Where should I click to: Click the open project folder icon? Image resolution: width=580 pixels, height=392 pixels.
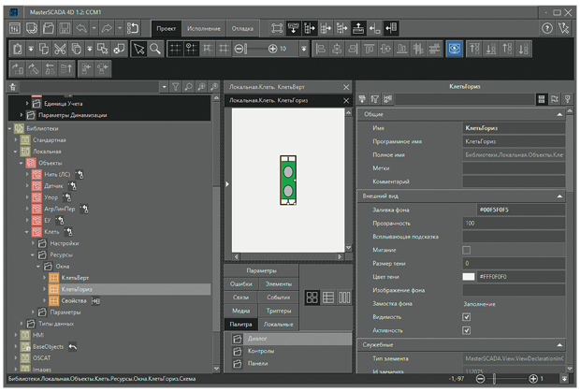48,28
